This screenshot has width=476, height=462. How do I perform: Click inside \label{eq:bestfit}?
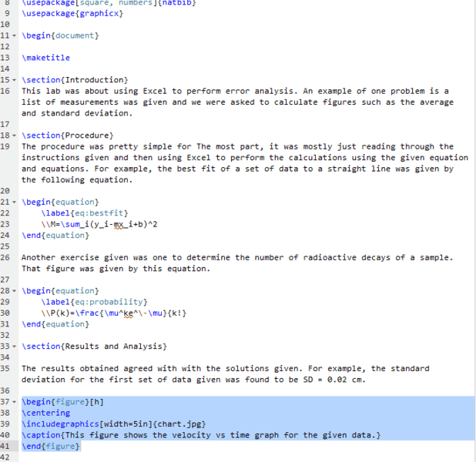click(x=85, y=213)
